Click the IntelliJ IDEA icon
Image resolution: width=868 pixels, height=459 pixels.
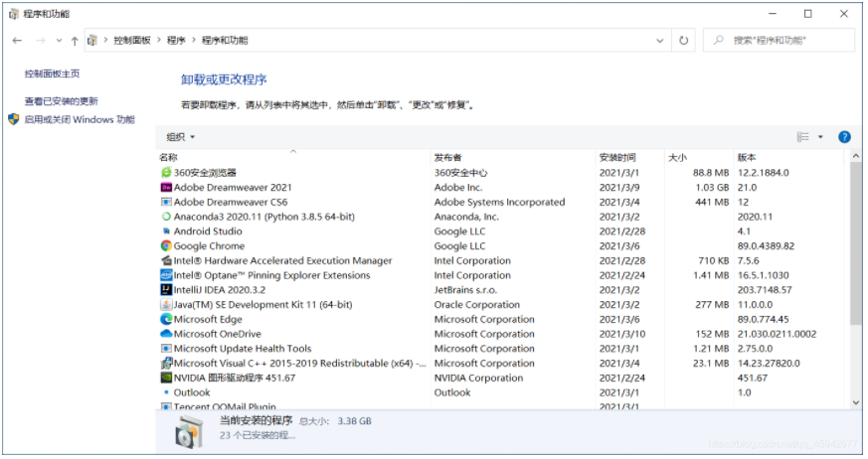pyautogui.click(x=166, y=290)
